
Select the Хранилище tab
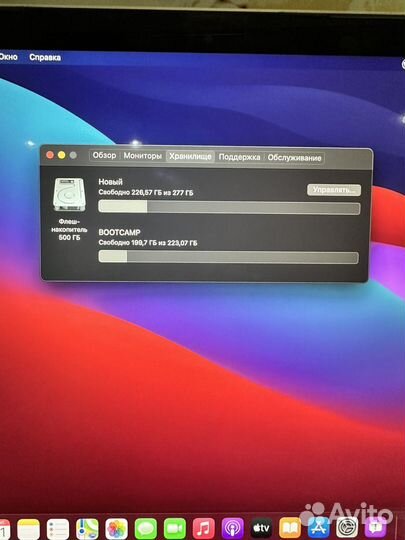190,157
